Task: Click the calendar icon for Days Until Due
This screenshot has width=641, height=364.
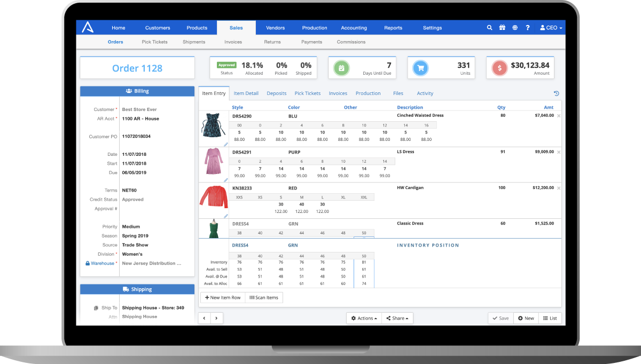Action: click(x=341, y=68)
